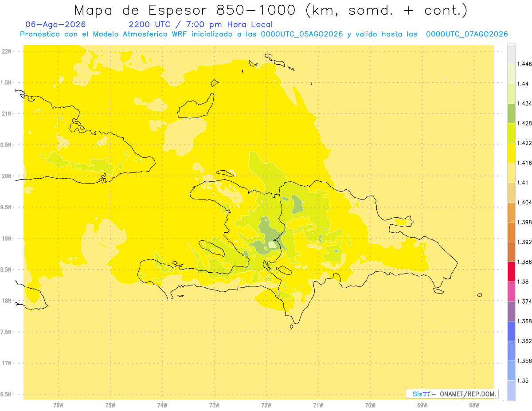Image resolution: width=532 pixels, height=411 pixels.
Task: Click the latitude tick label '9.5N'
Action: [x=7, y=207]
